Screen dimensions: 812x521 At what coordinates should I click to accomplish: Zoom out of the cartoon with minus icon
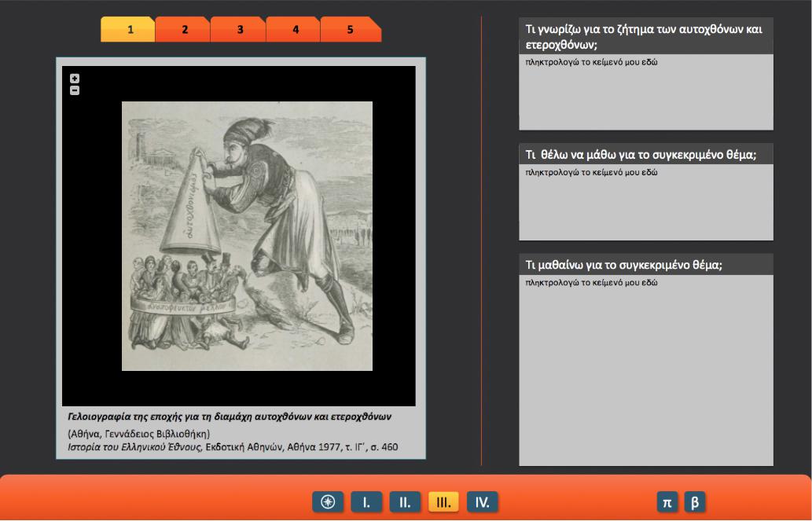(75, 90)
